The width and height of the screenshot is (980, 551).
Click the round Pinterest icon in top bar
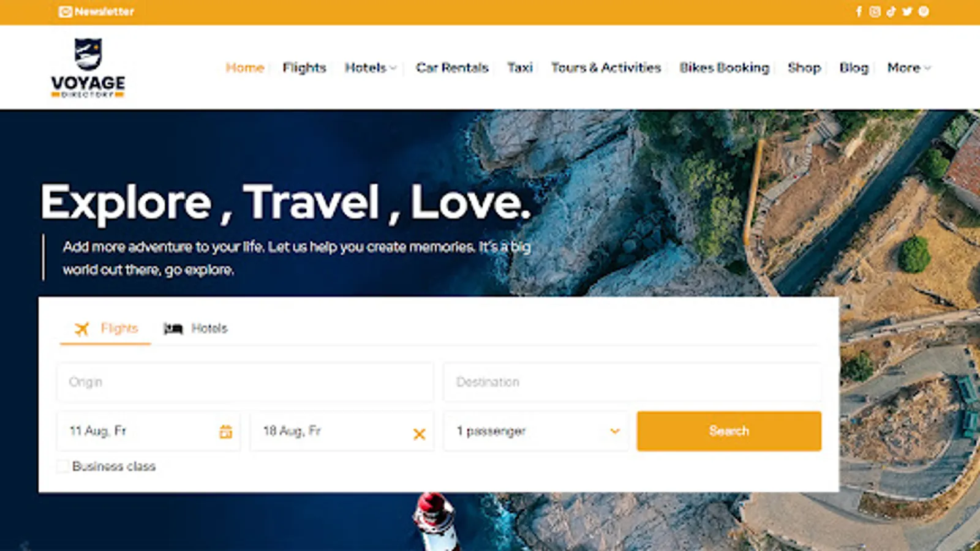(x=924, y=12)
